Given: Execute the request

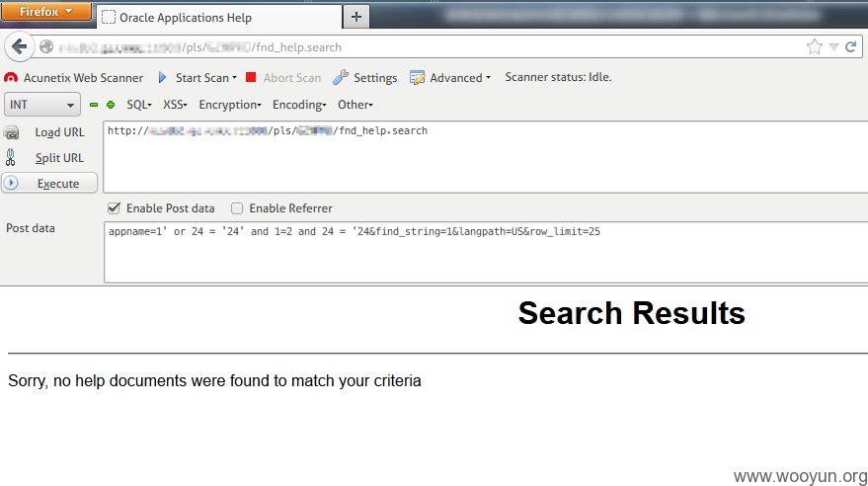Looking at the screenshot, I should coord(49,183).
